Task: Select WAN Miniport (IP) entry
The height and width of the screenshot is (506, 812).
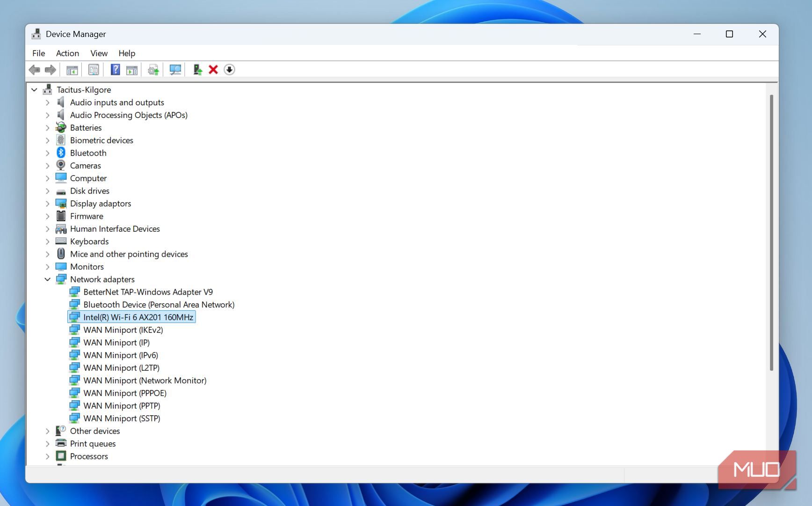Action: coord(116,342)
